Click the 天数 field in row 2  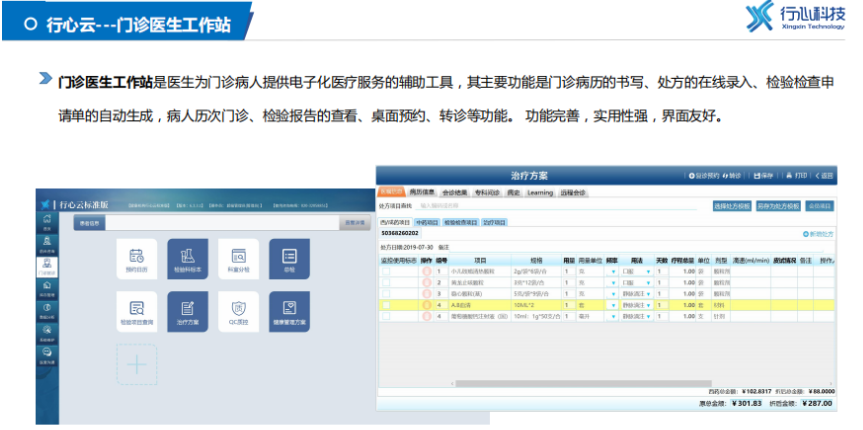661,282
